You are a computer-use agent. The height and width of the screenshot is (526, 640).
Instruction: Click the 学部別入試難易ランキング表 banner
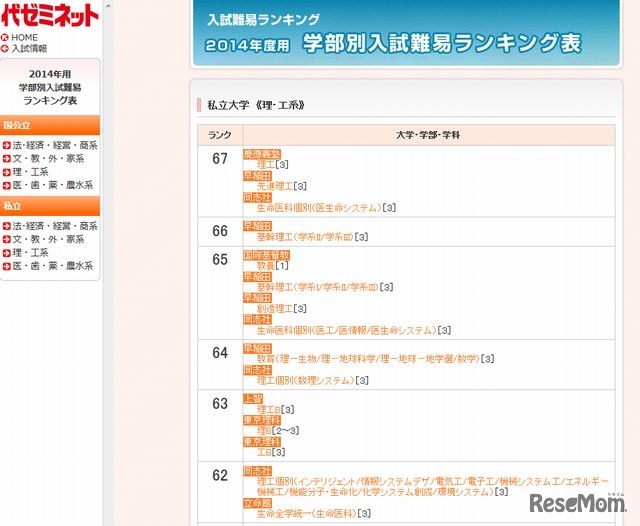point(406,33)
